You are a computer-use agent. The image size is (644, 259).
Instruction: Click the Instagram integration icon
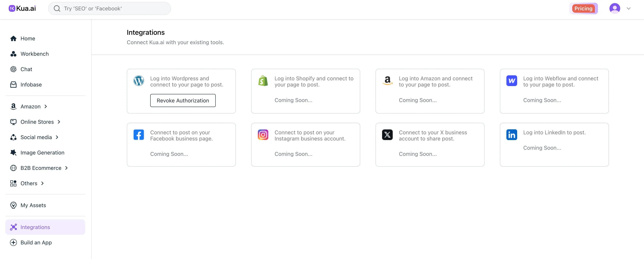pos(263,134)
